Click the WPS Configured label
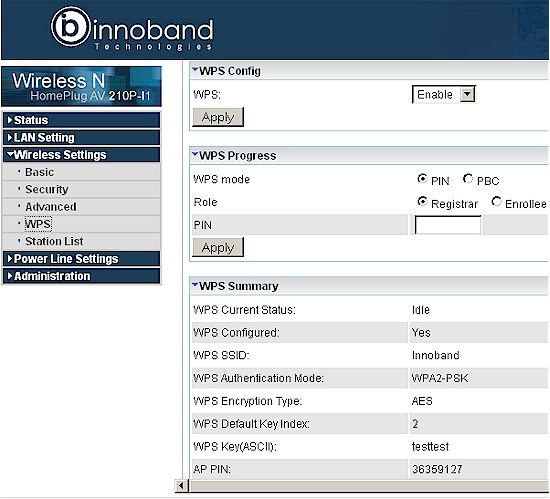Viewport: 550px width, 499px height. click(x=236, y=332)
